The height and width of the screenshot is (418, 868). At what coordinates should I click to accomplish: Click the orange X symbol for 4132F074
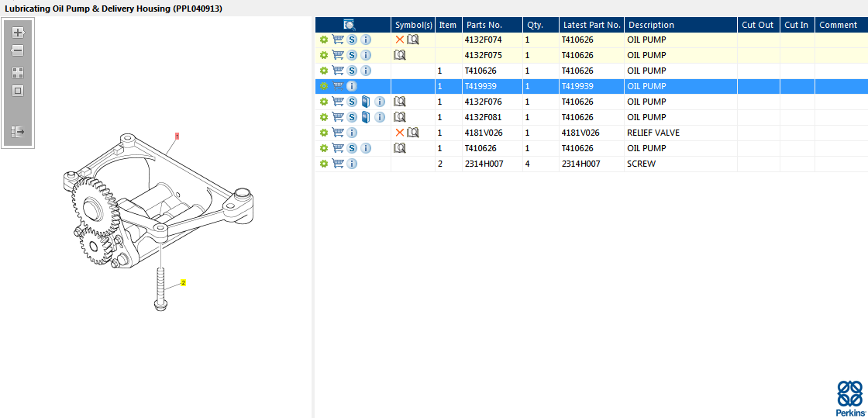[x=400, y=40]
